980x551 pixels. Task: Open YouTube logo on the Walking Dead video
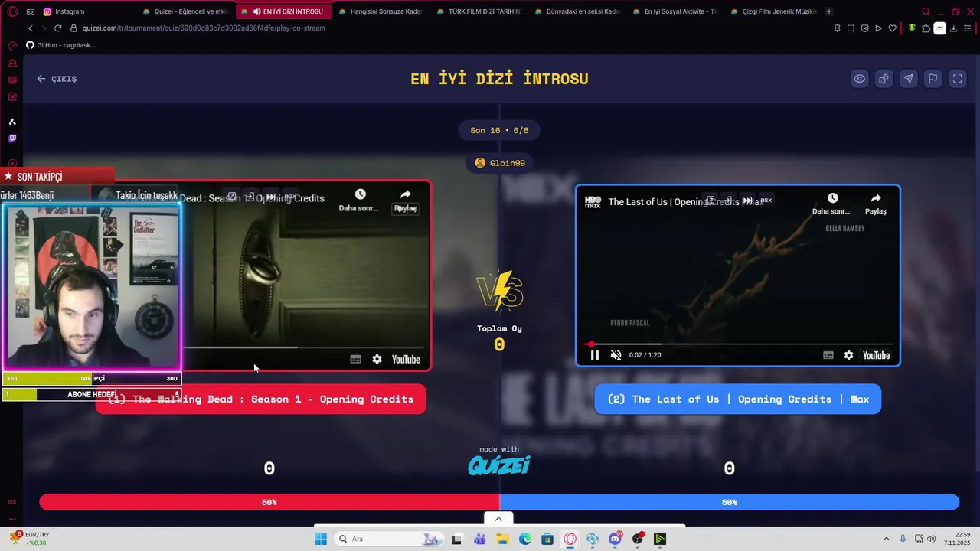[406, 359]
